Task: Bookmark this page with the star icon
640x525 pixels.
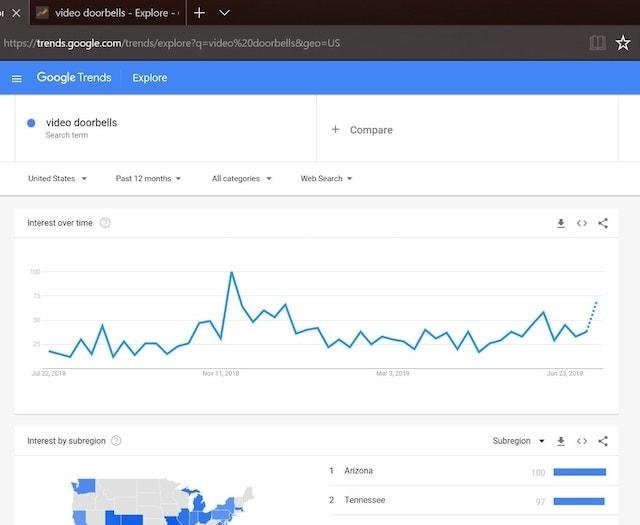Action: [x=623, y=43]
